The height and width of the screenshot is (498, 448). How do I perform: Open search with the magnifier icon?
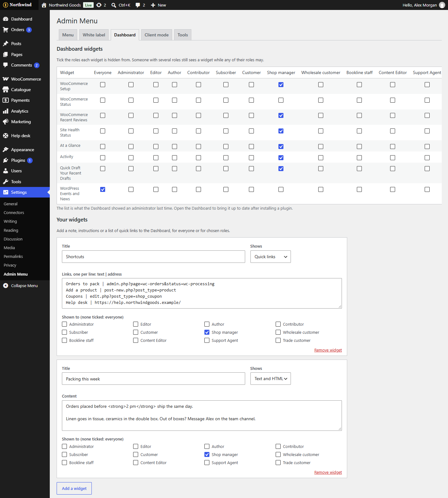coord(114,5)
